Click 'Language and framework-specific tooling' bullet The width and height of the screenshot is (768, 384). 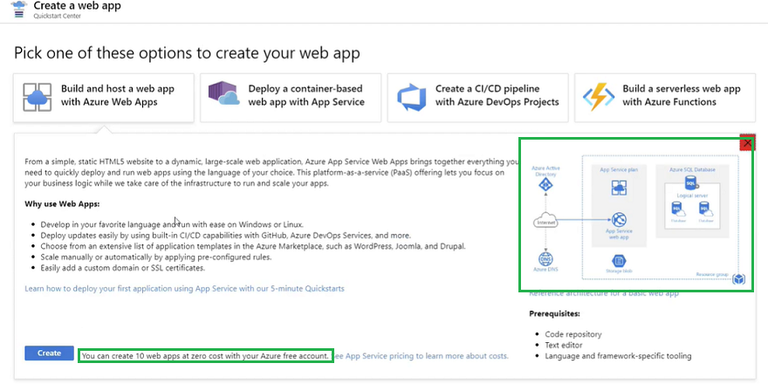[618, 356]
